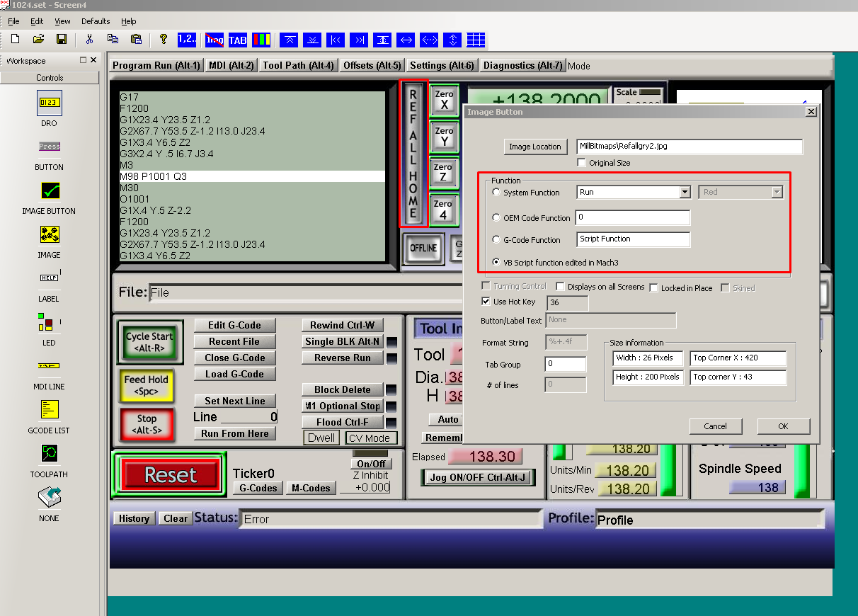Click Cancel in Image Button dialog
The width and height of the screenshot is (858, 616).
716,426
